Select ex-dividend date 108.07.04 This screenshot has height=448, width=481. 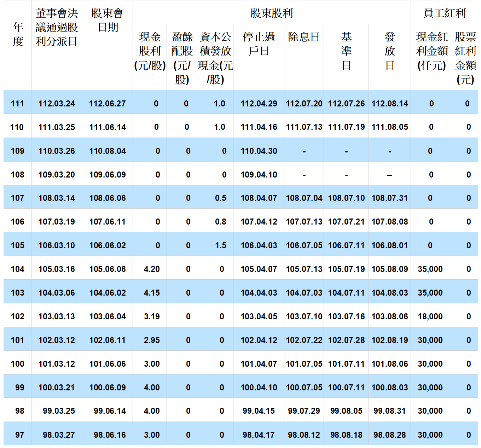[304, 198]
